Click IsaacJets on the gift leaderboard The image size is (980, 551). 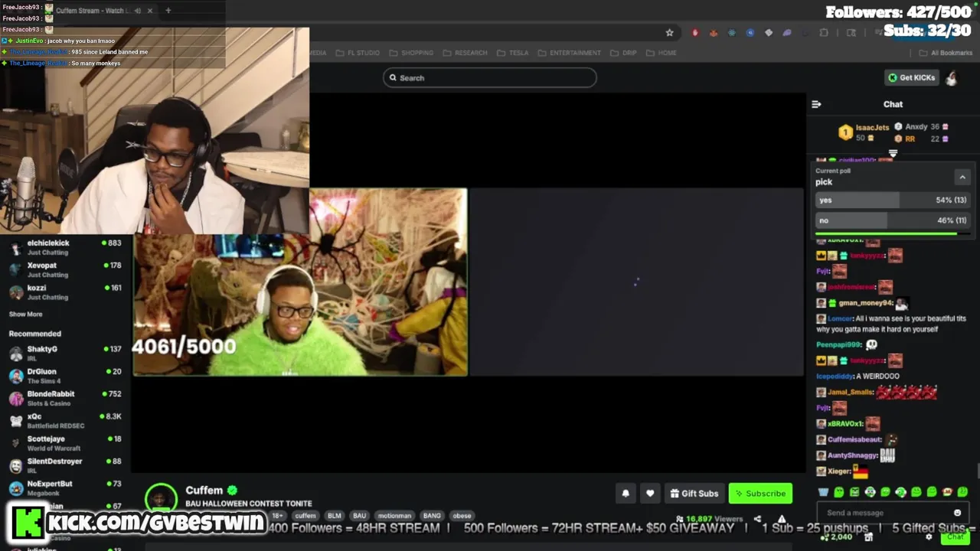pyautogui.click(x=872, y=128)
